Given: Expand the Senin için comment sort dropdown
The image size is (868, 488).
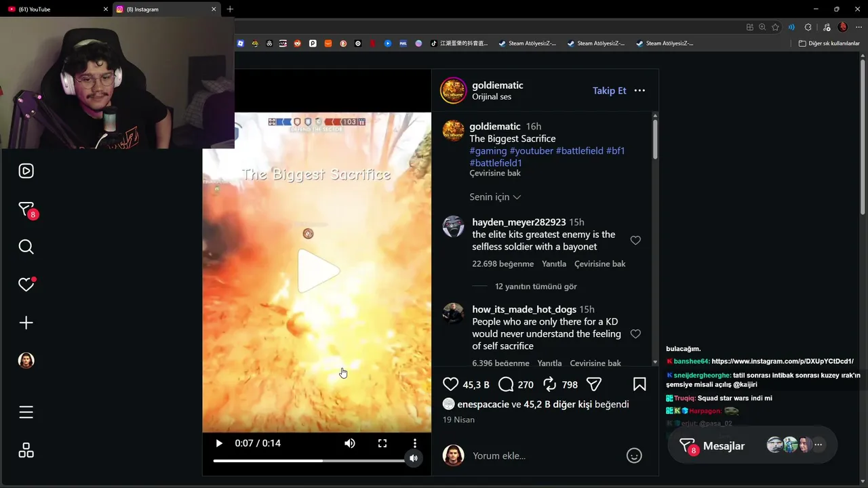Looking at the screenshot, I should coord(495,197).
